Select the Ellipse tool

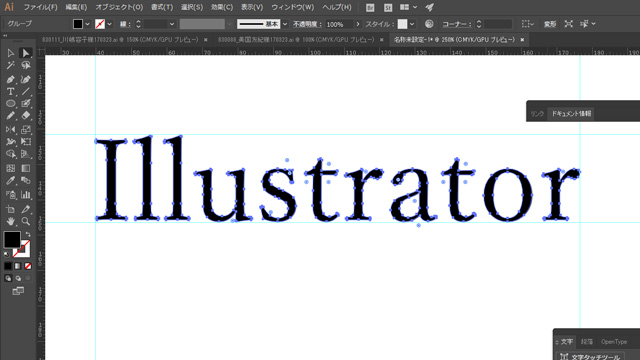[x=11, y=104]
